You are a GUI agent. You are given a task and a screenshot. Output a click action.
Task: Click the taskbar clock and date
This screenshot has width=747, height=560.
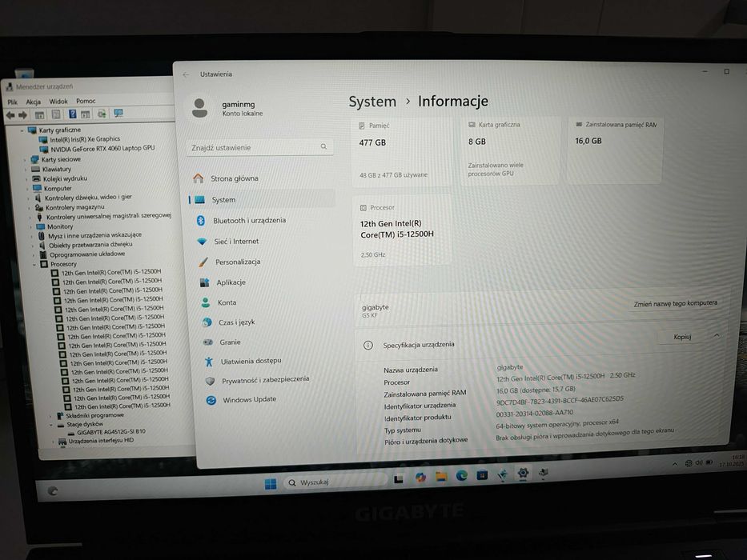click(x=733, y=461)
